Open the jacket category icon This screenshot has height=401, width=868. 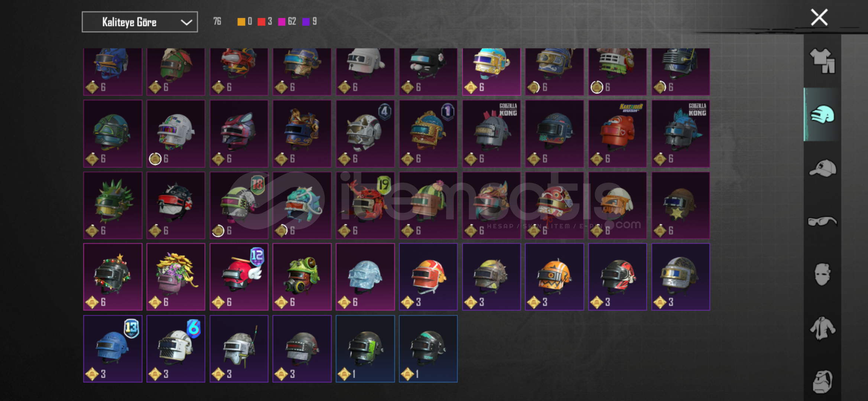click(822, 328)
